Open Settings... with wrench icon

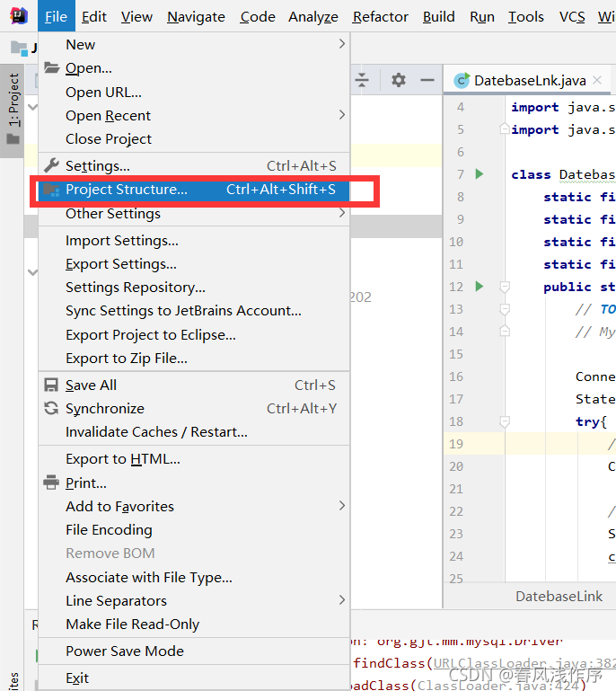point(194,165)
